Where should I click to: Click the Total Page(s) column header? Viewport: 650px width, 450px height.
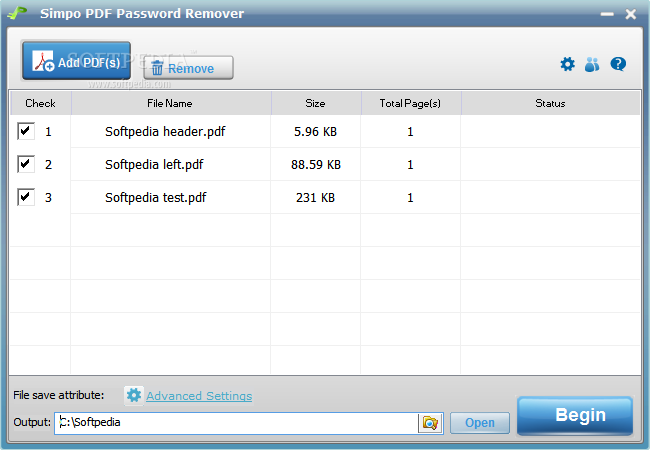click(411, 103)
